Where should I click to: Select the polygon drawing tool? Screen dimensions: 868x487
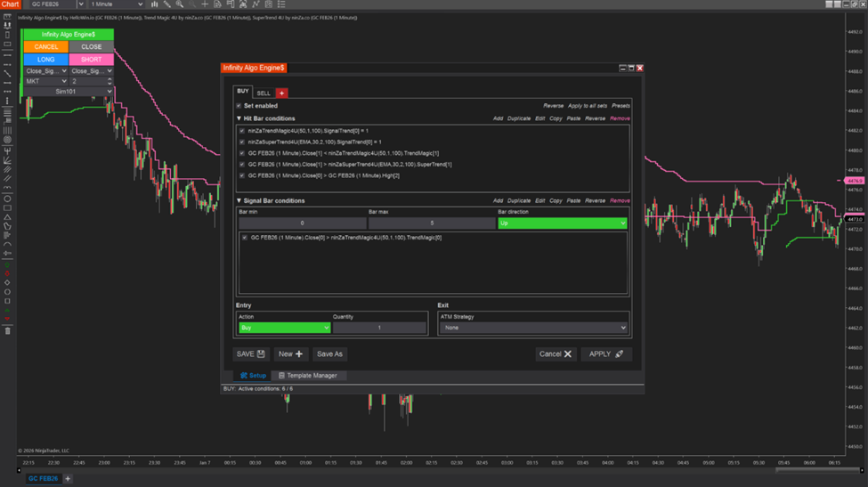(x=7, y=226)
